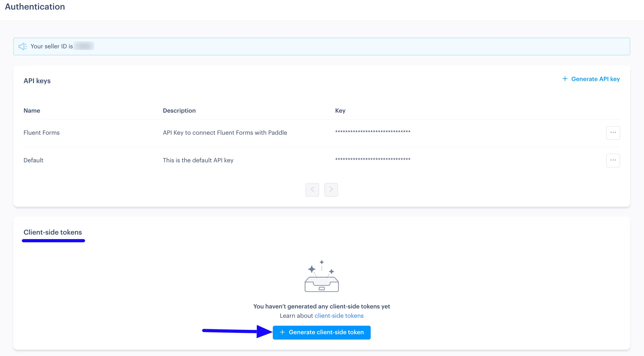Click the masked key for Default
The image size is (644, 356).
(373, 159)
